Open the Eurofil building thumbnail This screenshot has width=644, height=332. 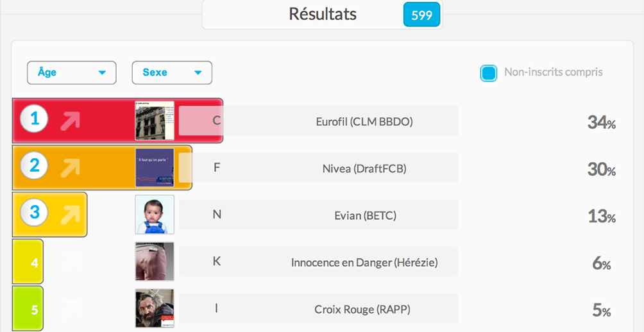pos(155,120)
